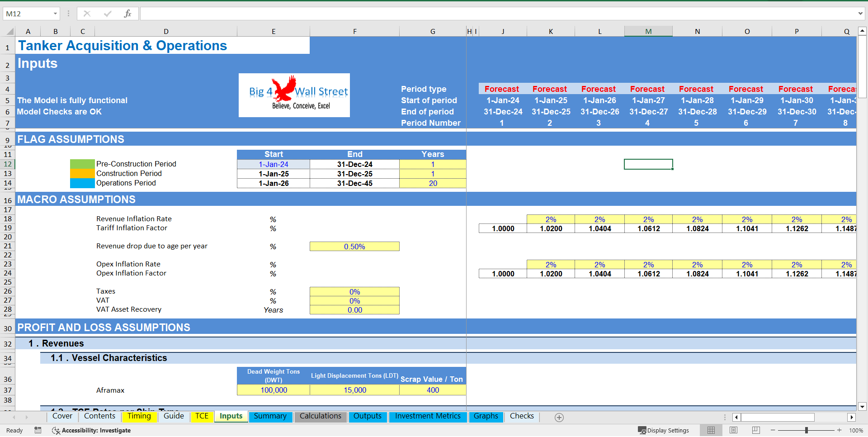Add a new sheet with plus icon
The image size is (868, 437).
coord(559,418)
